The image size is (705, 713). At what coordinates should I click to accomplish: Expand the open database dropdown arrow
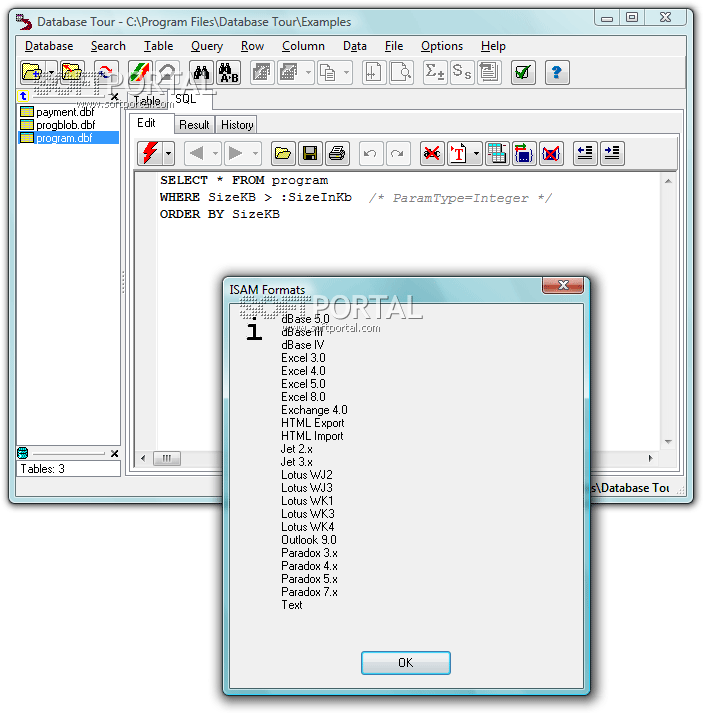coord(51,72)
